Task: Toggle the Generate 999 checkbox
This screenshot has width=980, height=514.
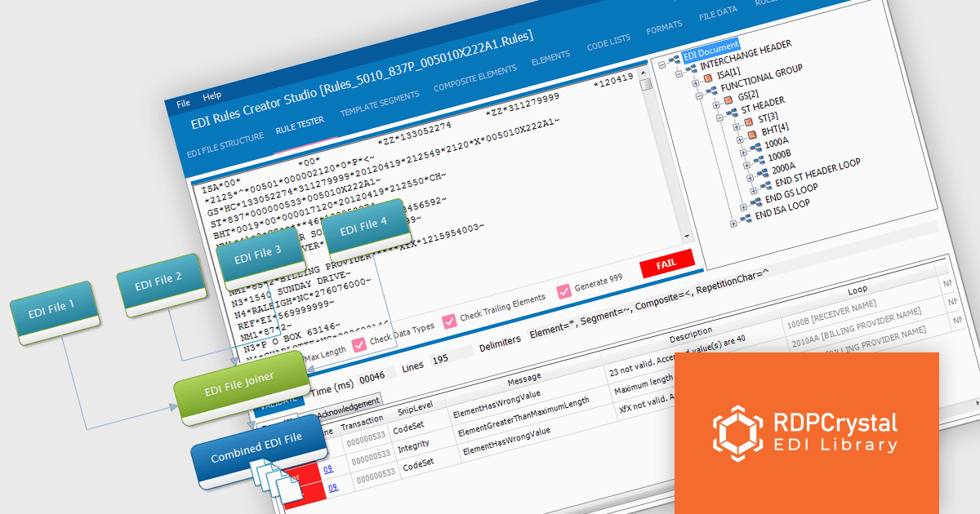Action: [564, 290]
